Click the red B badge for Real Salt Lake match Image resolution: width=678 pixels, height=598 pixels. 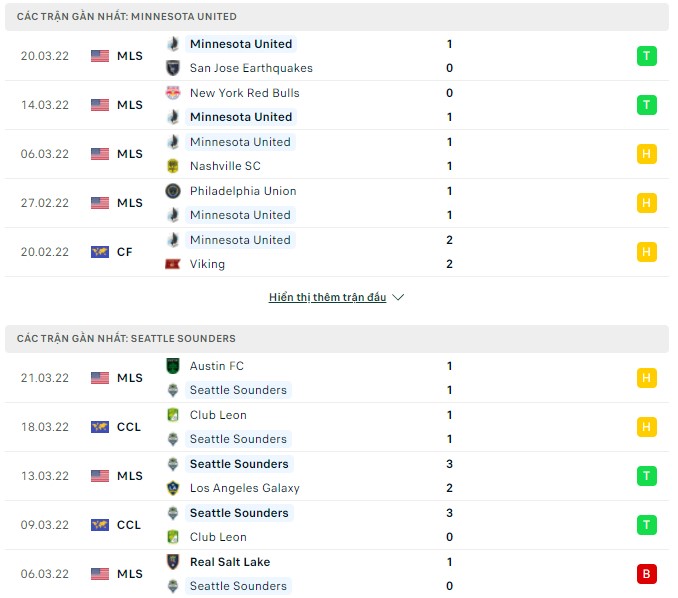click(x=647, y=574)
